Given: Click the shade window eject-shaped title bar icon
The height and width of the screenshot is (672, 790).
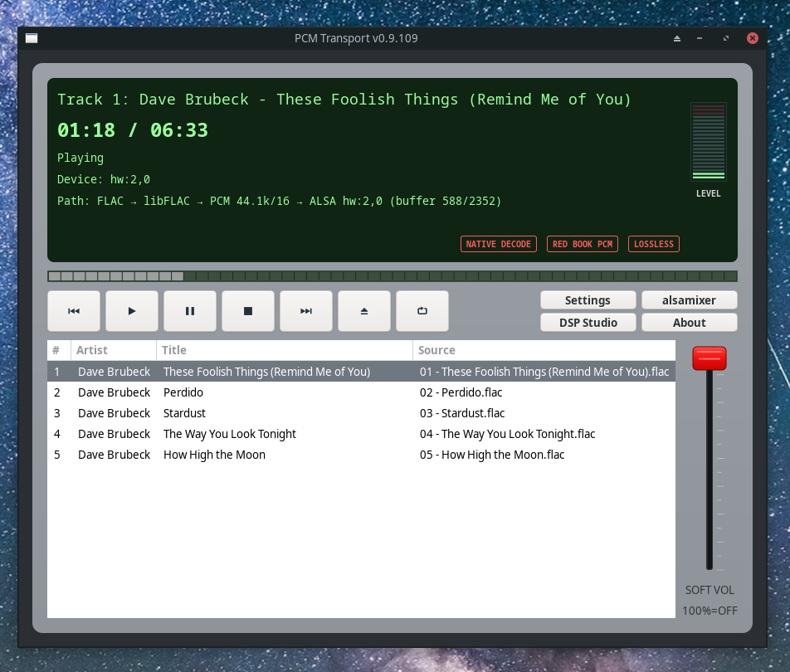Looking at the screenshot, I should pos(677,38).
